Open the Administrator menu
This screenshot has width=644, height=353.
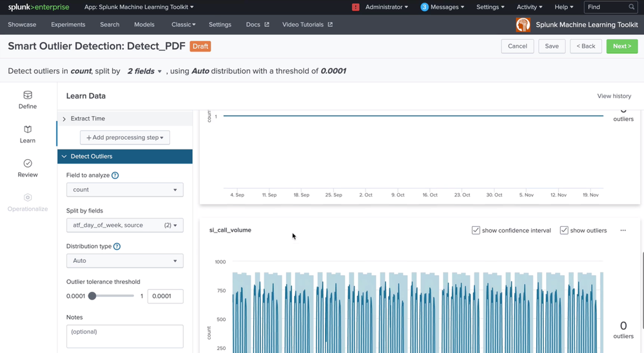pyautogui.click(x=387, y=7)
